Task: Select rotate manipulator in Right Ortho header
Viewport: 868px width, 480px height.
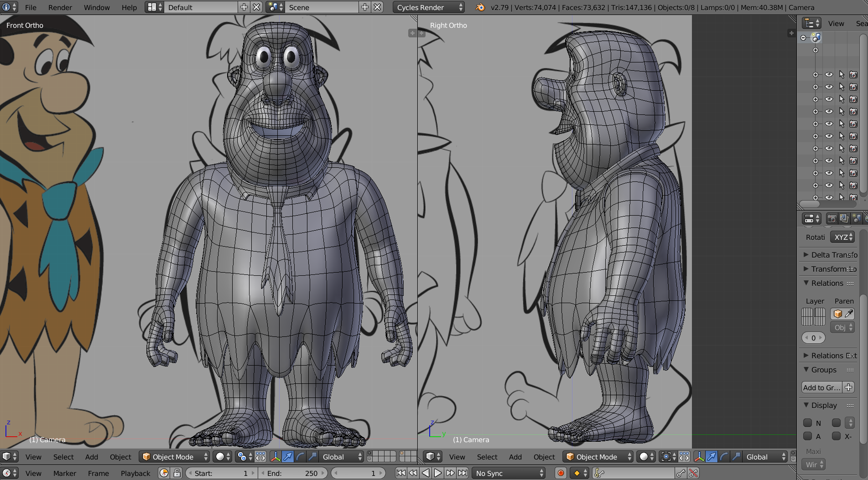Action: pyautogui.click(x=724, y=457)
